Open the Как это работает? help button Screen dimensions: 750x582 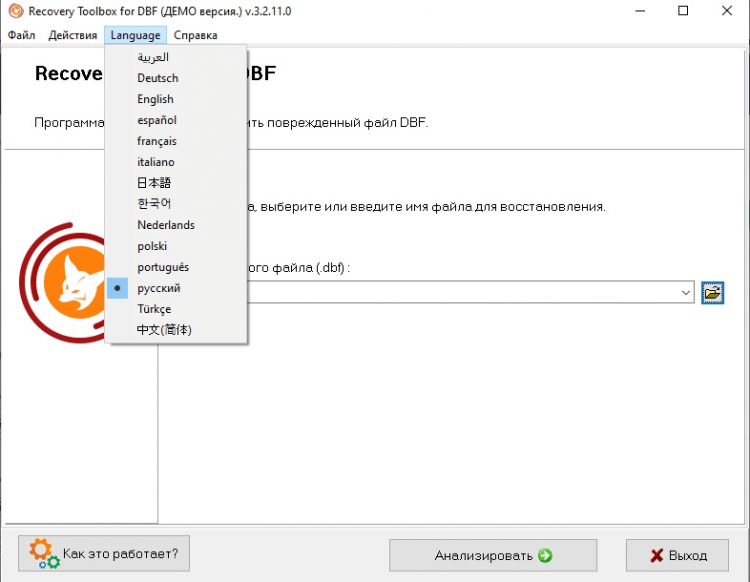point(104,553)
